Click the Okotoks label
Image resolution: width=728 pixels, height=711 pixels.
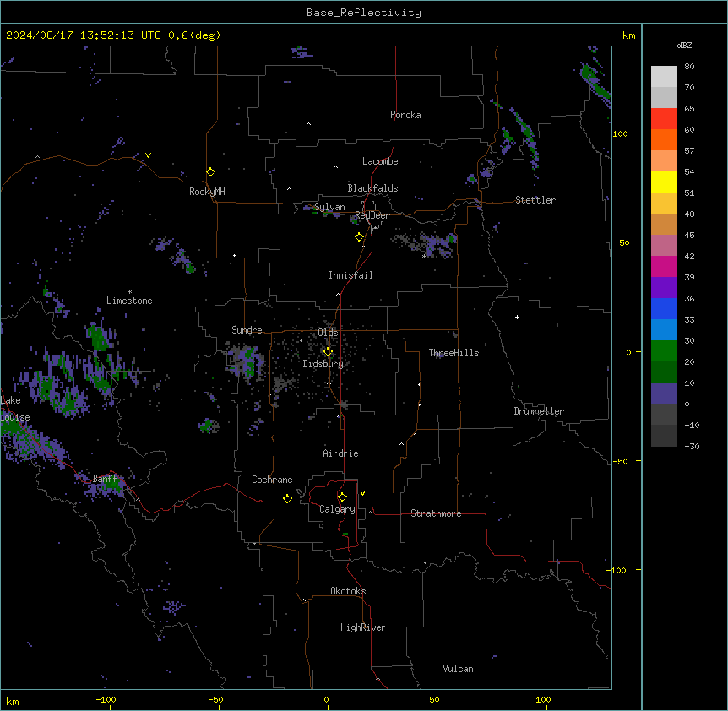point(348,591)
